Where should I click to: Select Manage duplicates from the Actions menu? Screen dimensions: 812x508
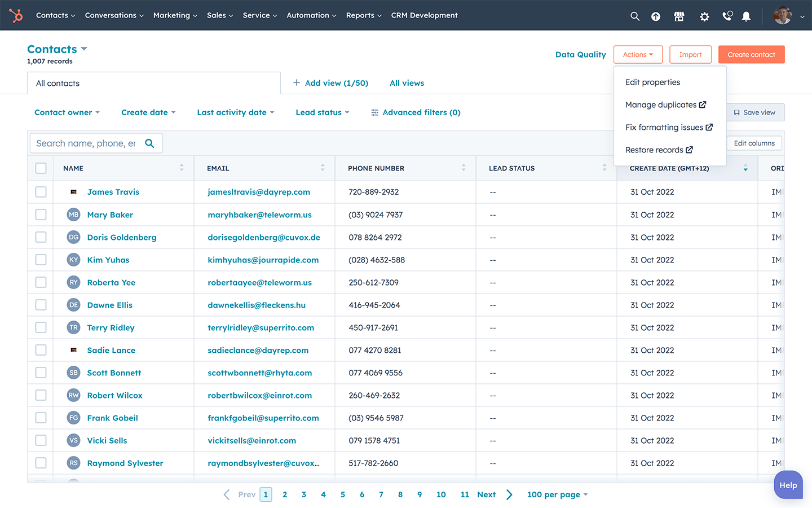(x=661, y=105)
